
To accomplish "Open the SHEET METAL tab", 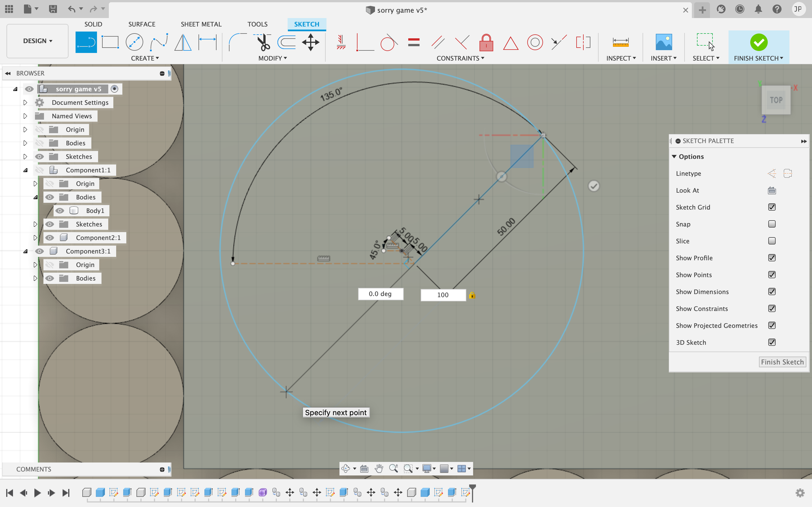I will pos(200,24).
